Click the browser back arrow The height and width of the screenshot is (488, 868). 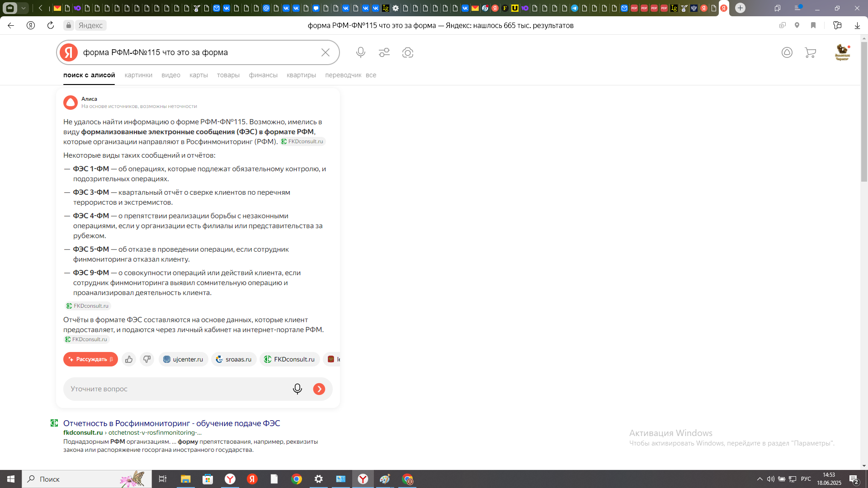pos(11,25)
